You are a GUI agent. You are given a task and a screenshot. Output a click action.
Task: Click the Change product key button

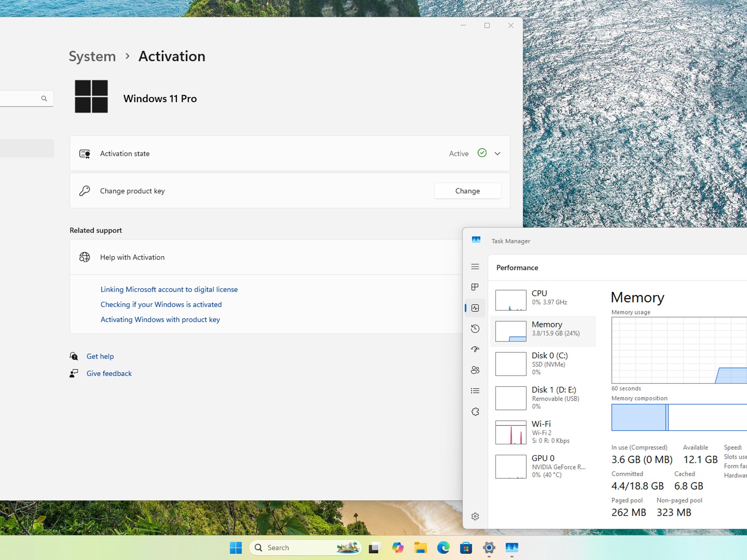tap(468, 191)
